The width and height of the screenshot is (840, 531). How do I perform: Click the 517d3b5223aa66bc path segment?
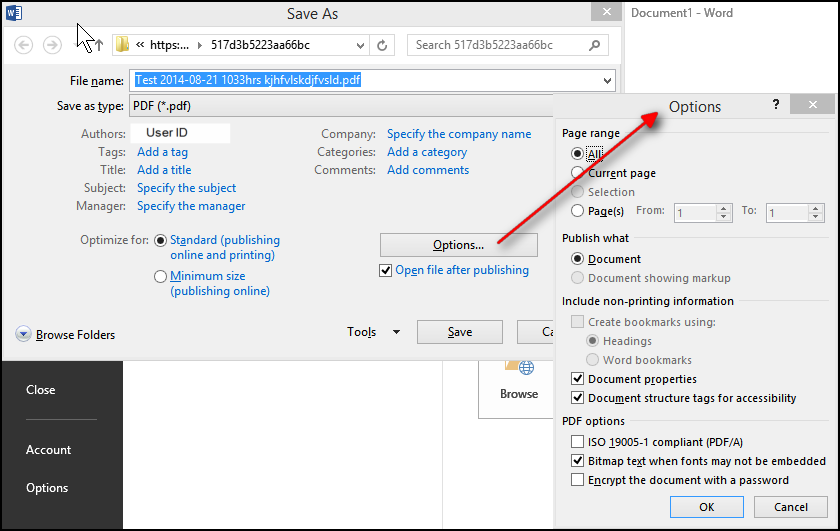click(x=260, y=45)
